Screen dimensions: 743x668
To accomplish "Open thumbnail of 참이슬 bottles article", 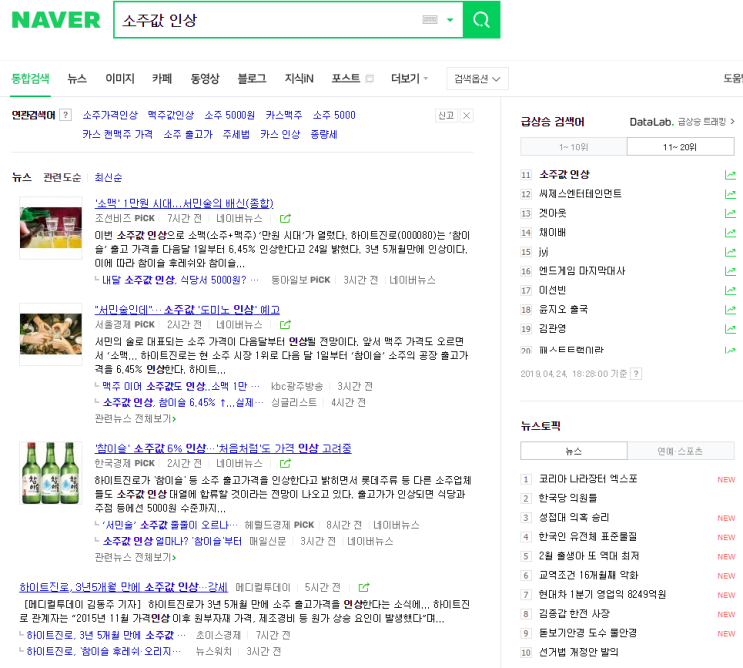I will tap(51, 473).
